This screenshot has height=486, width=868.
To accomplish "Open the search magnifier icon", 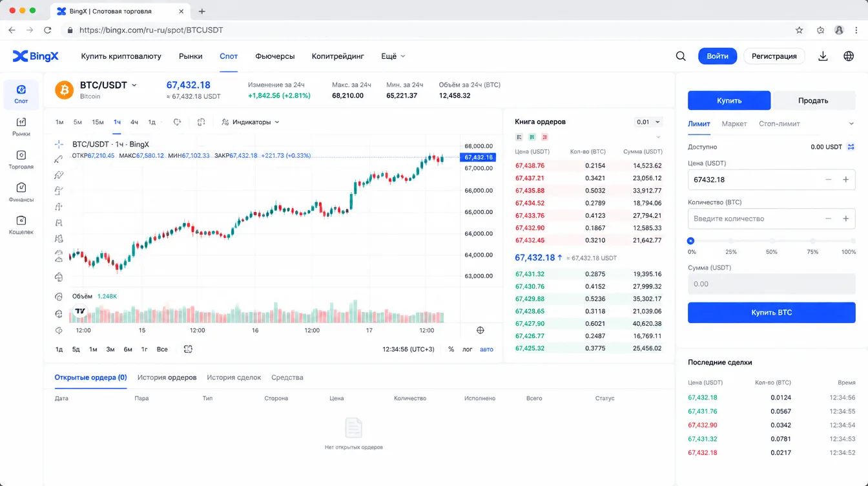I will coord(681,56).
